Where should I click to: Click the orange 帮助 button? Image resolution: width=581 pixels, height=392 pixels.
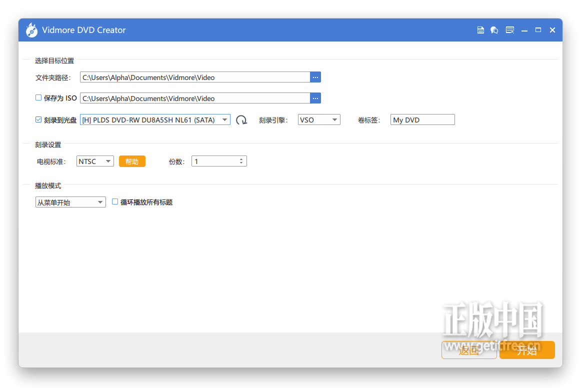pos(132,161)
